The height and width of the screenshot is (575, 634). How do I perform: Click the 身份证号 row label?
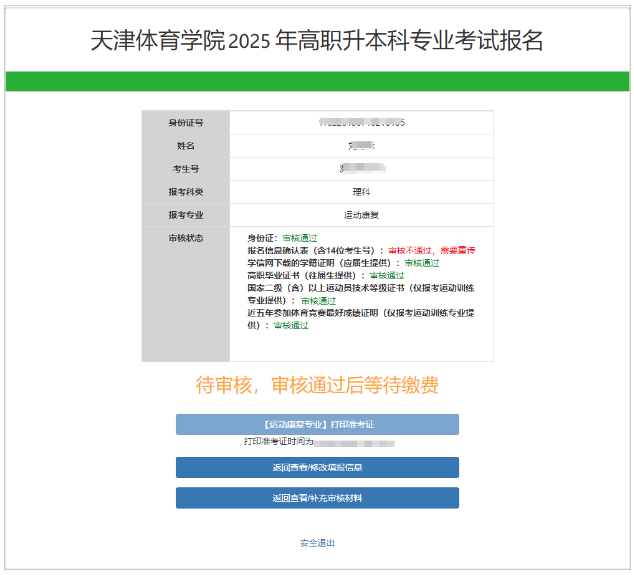click(186, 123)
